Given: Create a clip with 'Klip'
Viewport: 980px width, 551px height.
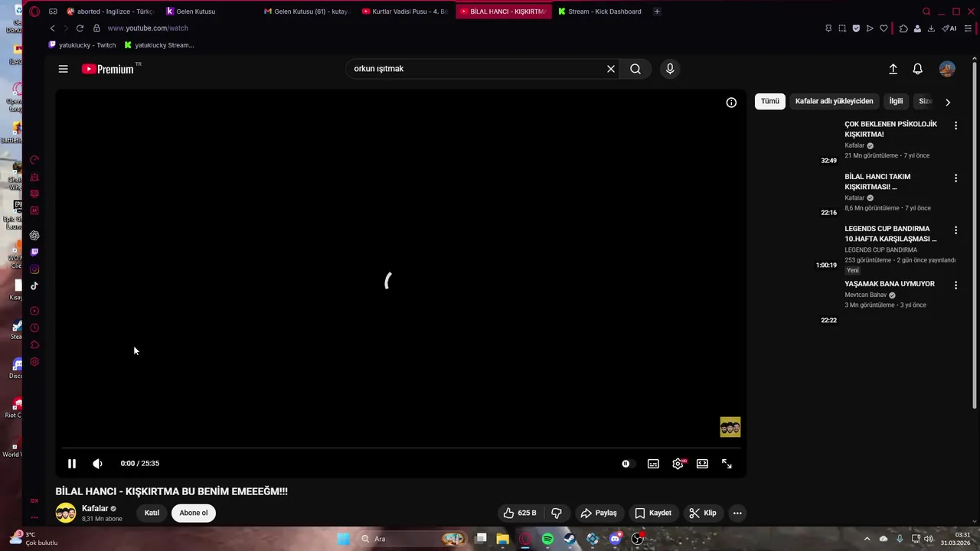Looking at the screenshot, I should click(x=703, y=513).
